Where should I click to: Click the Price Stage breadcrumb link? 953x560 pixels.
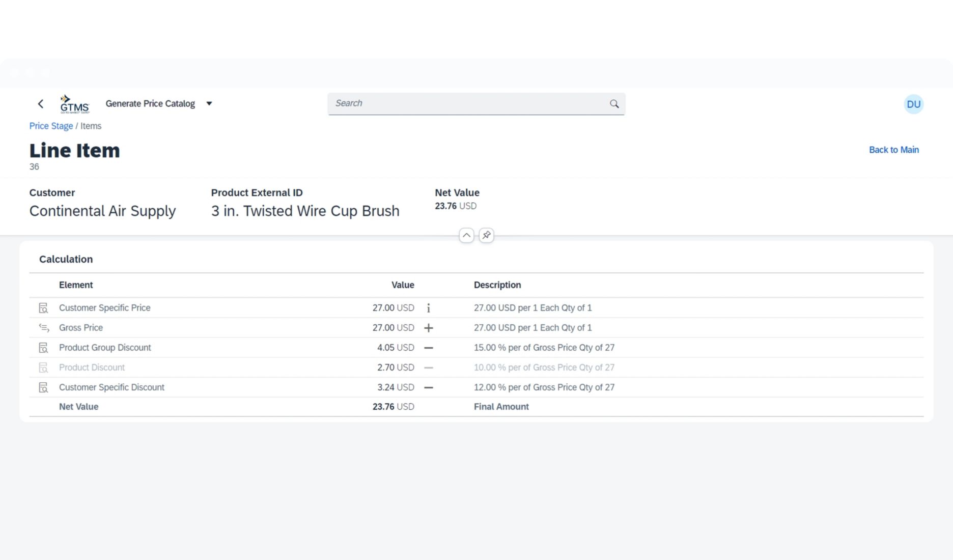(51, 126)
